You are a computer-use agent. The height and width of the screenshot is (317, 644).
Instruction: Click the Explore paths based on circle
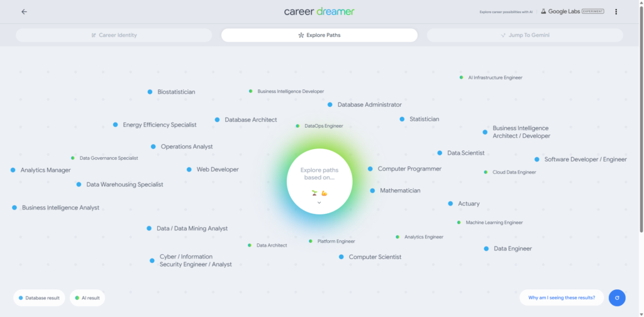coord(319,182)
